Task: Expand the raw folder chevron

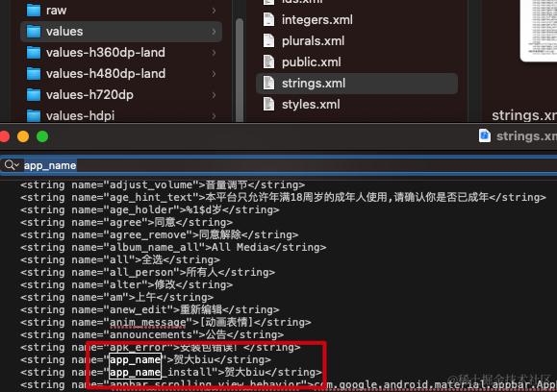Action: (214, 11)
